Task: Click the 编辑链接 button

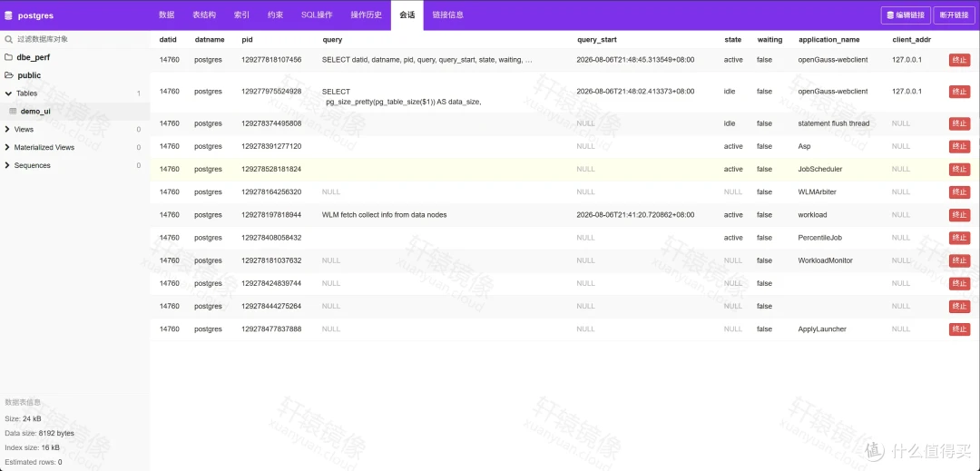Action: point(906,15)
